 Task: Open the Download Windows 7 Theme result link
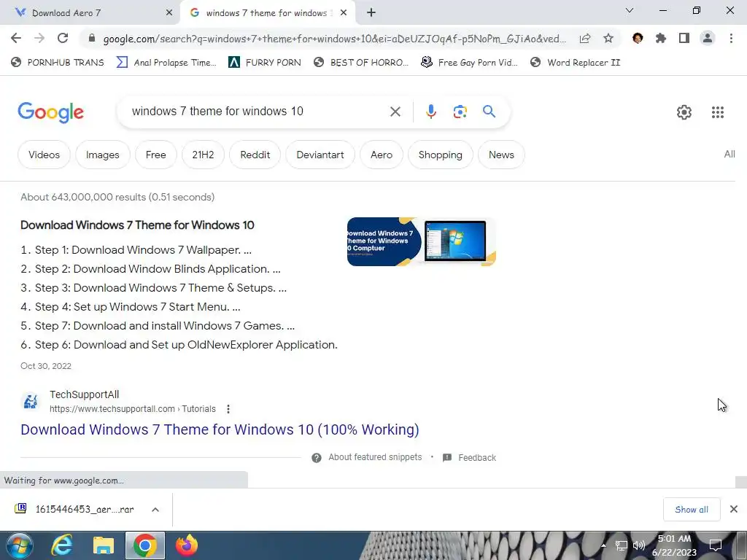(220, 429)
